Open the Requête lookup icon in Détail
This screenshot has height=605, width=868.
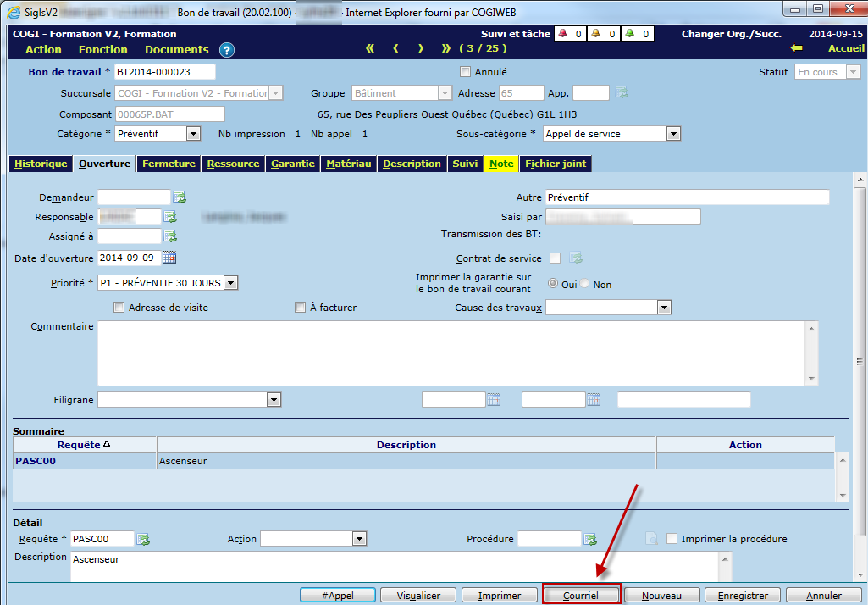(x=144, y=539)
